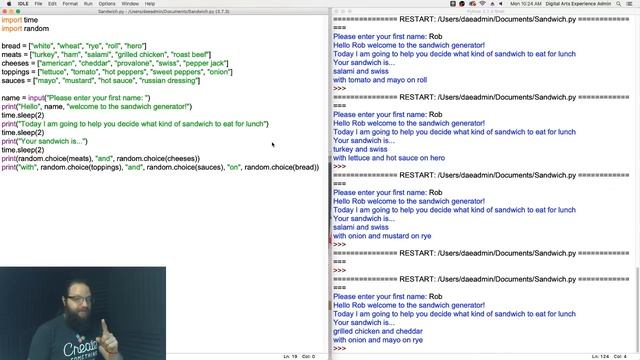Click the round dark red menu bar icon
640x360 pixels.
(x=462, y=4)
